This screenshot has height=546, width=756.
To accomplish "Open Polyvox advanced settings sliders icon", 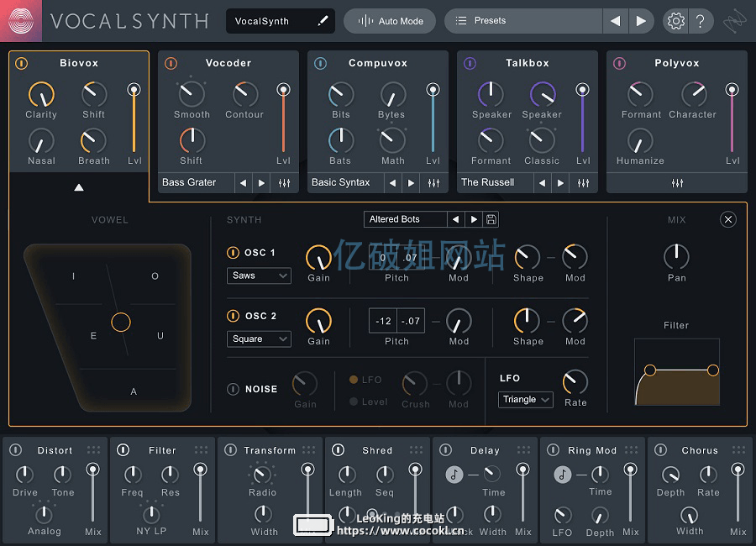I will coord(677,183).
